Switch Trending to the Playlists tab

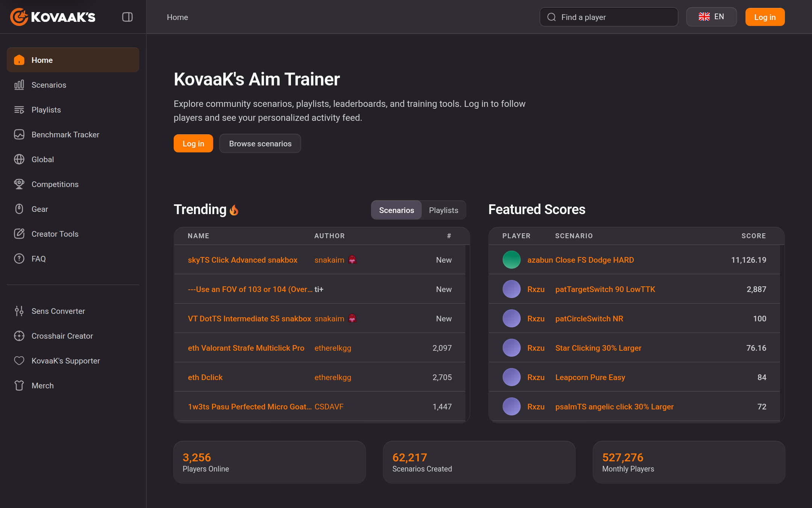(x=444, y=210)
